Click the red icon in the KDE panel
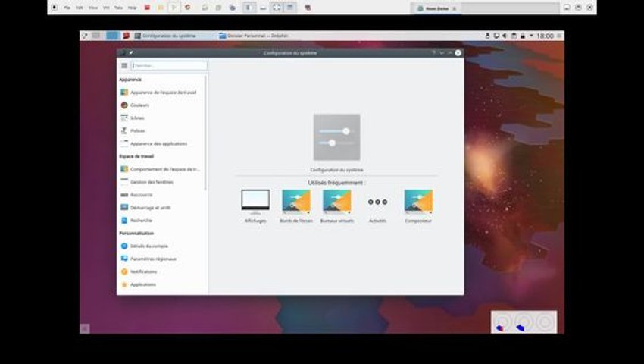This screenshot has width=644, height=364. 126,36
